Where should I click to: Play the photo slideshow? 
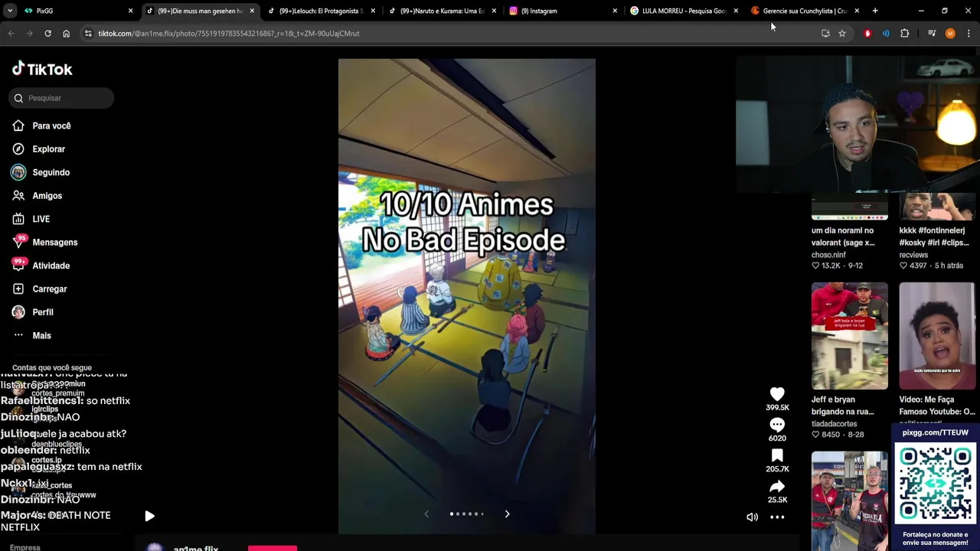click(149, 517)
